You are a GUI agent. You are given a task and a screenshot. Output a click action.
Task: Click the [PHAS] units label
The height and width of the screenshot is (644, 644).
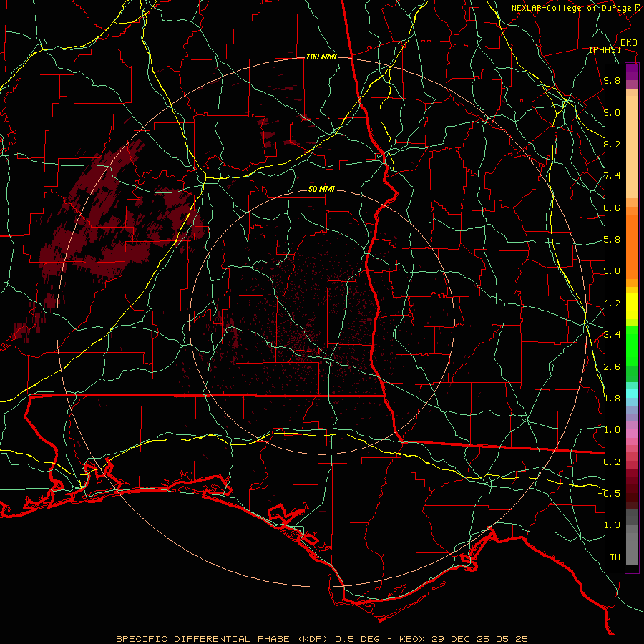(605, 49)
